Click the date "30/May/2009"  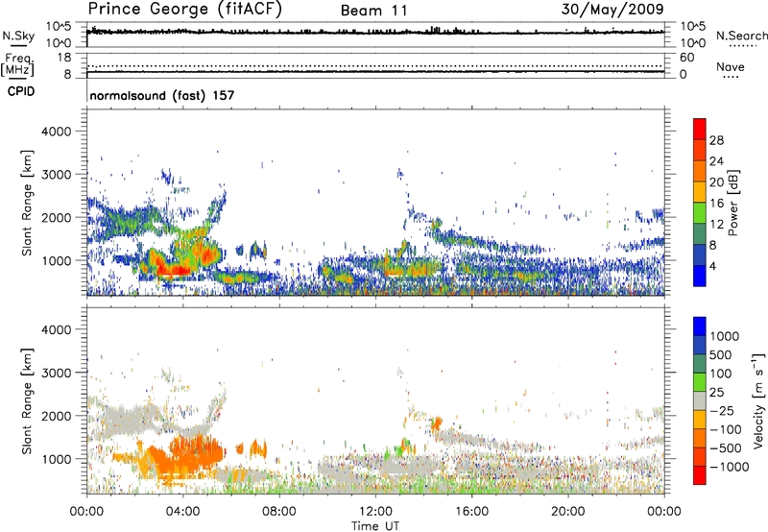click(x=612, y=10)
